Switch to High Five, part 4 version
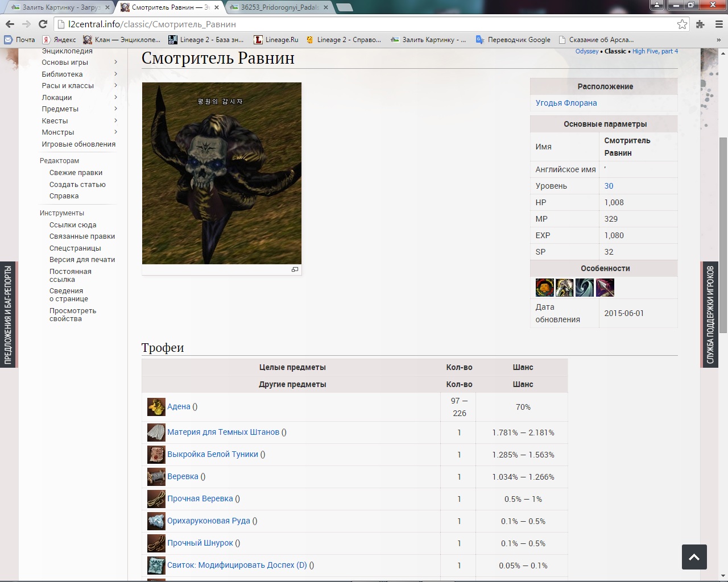Viewport: 728px width, 582px height. [655, 51]
